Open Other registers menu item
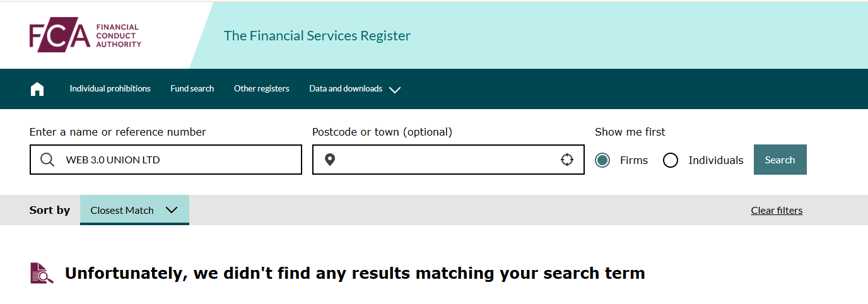 click(261, 89)
